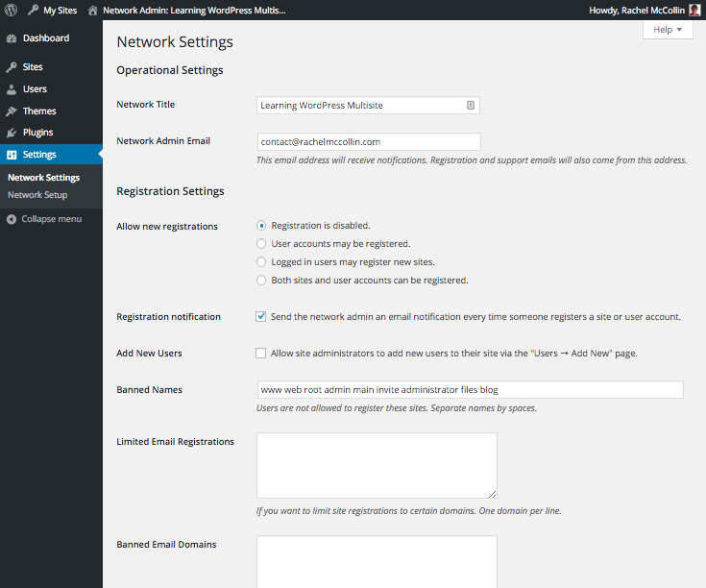Open the My Sites key icon
This screenshot has height=588, width=706.
34,11
